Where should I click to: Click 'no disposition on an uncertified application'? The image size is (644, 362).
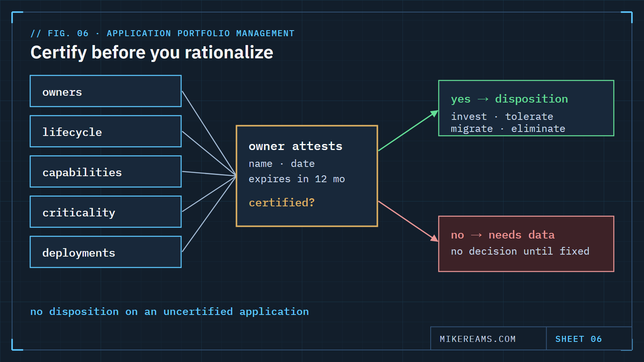169,312
